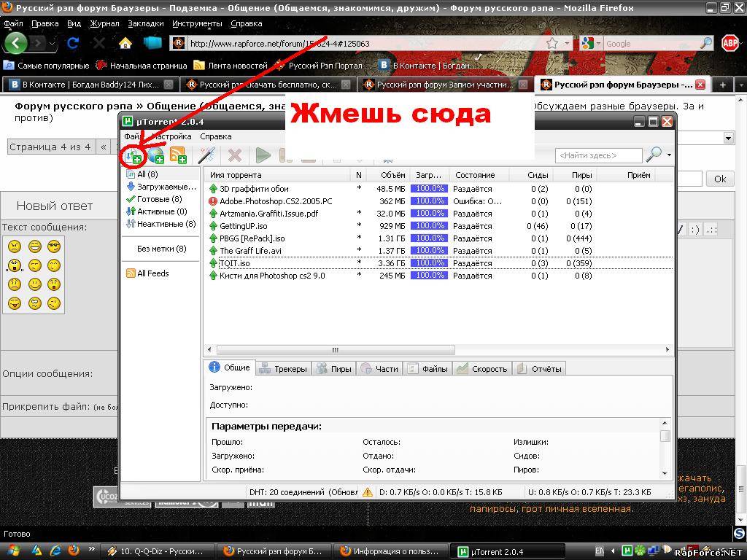Open the search engine selector dropdown
747x560 pixels.
pyautogui.click(x=598, y=43)
